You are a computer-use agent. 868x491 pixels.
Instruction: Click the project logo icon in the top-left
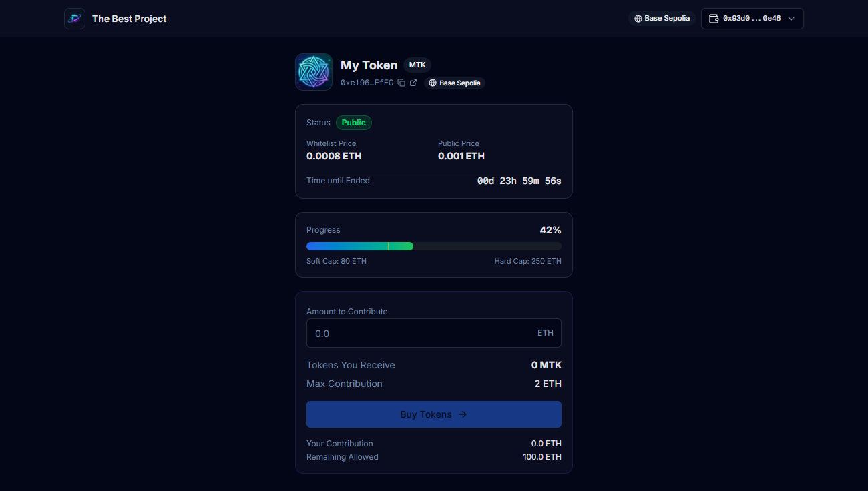click(74, 18)
